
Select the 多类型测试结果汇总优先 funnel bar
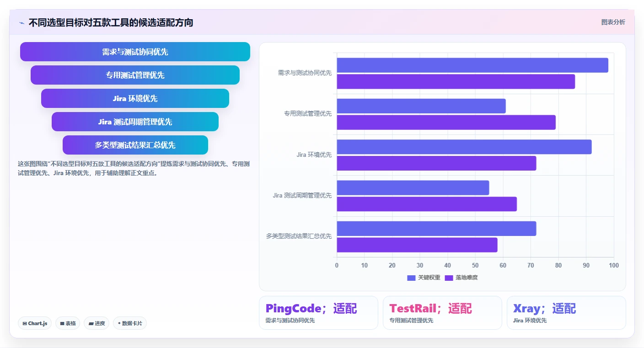click(135, 145)
